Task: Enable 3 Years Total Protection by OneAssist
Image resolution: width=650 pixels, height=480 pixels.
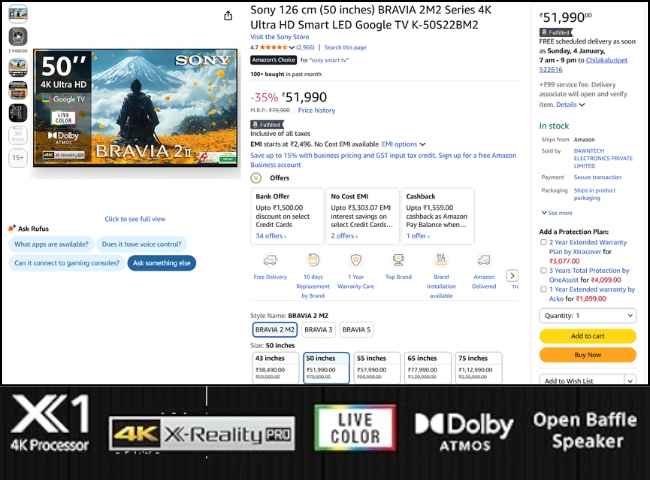Action: 543,271
